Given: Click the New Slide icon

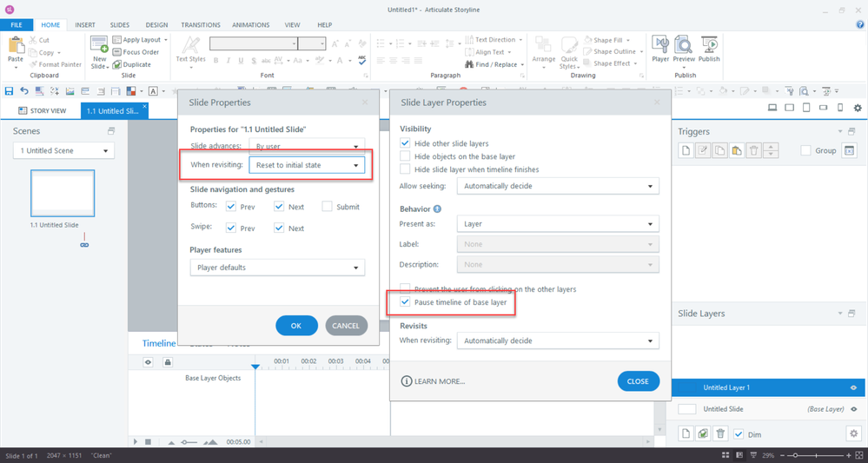Looking at the screenshot, I should coord(99,50).
